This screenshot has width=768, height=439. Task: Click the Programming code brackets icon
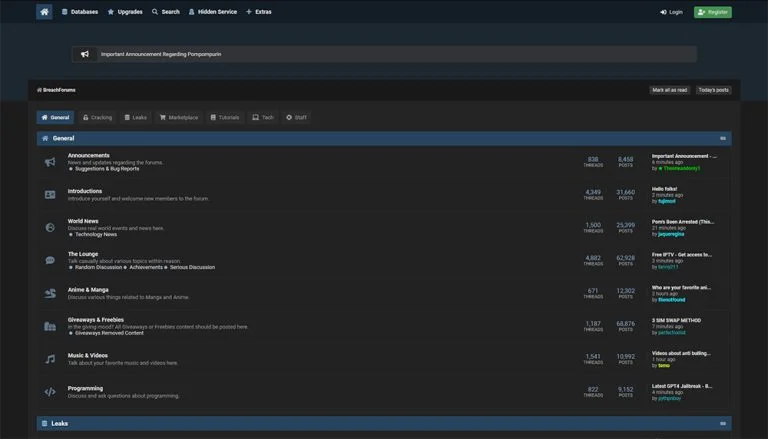(x=50, y=392)
